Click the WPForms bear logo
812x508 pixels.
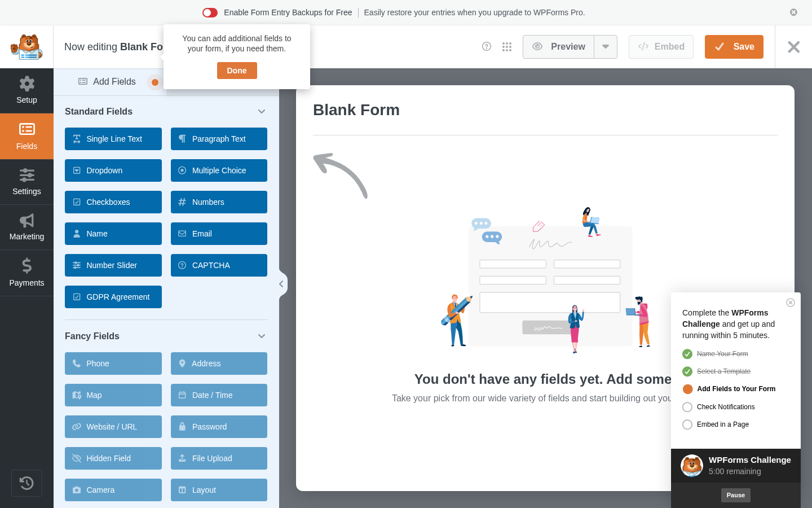point(27,47)
